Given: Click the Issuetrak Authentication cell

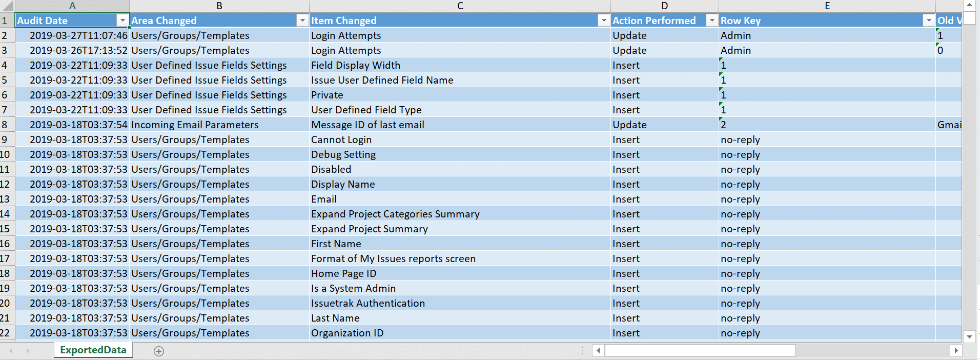Looking at the screenshot, I should [460, 303].
